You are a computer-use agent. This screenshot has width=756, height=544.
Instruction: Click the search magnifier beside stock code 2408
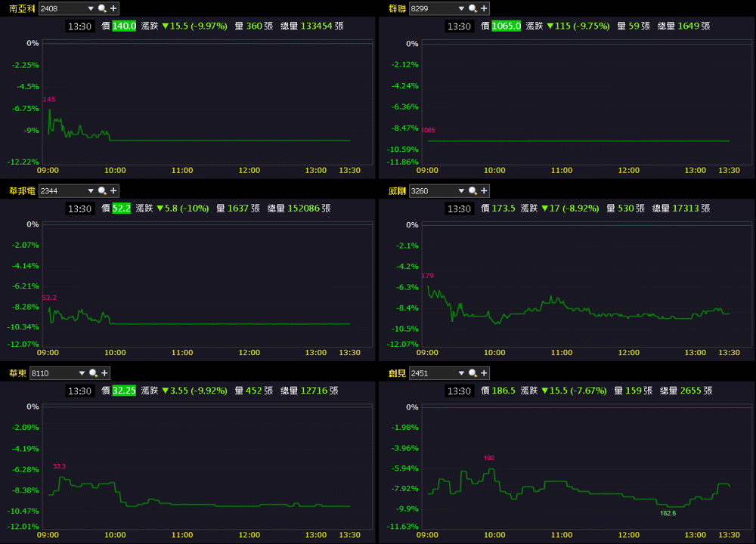pyautogui.click(x=102, y=8)
